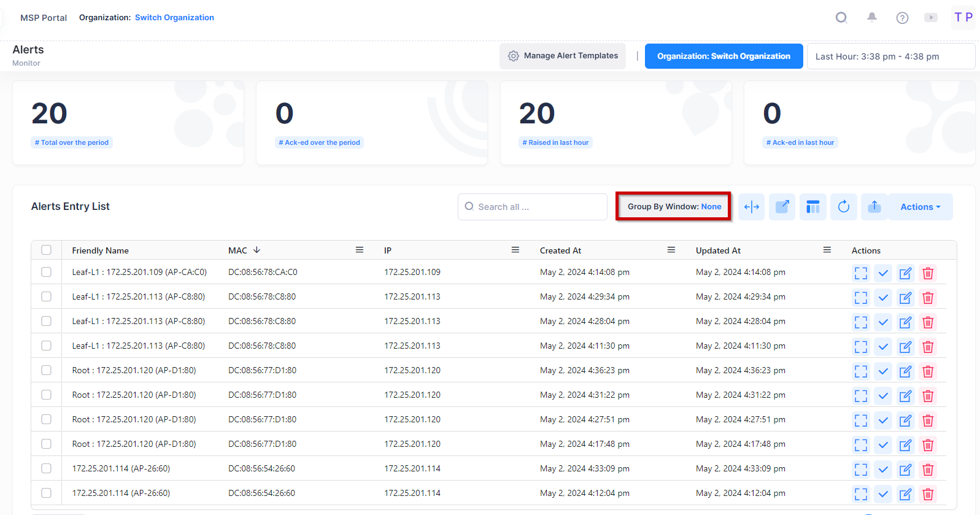
Task: Open the MAC column filter menu
Action: [x=360, y=250]
